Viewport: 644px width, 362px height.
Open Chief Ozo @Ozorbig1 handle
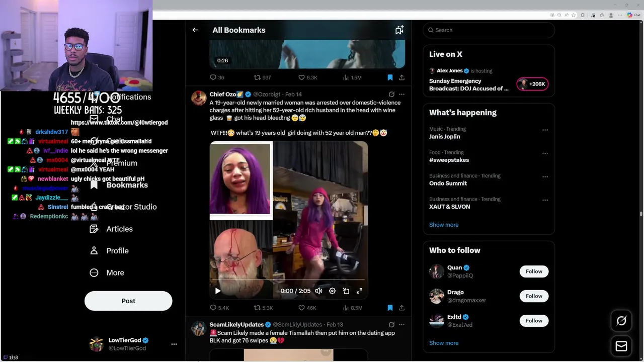(x=267, y=95)
